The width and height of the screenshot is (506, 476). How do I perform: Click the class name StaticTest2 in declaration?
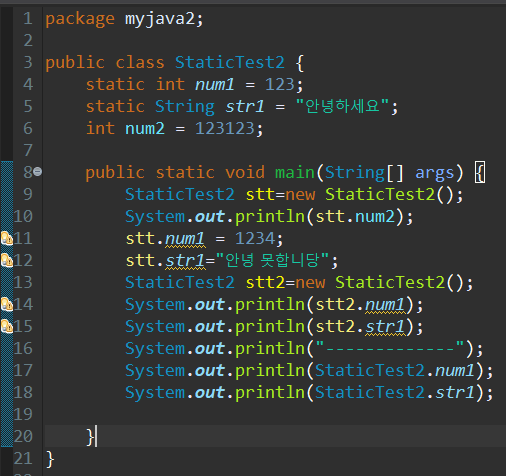[230, 63]
